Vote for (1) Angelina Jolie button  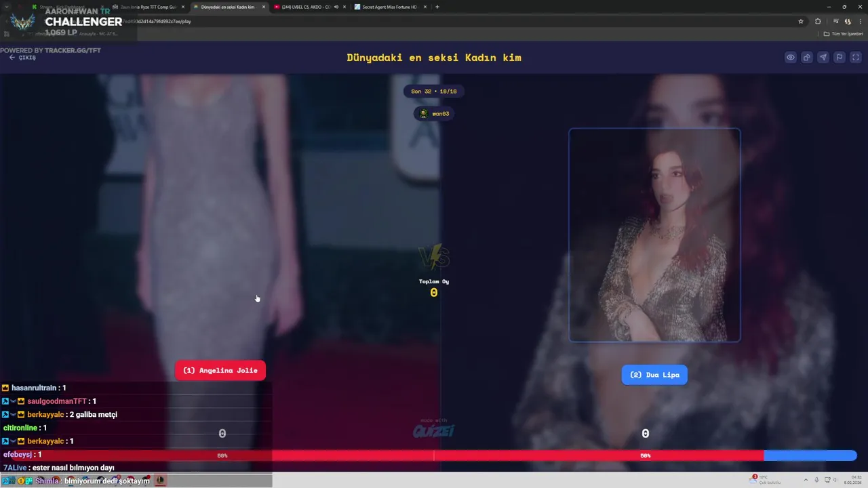tap(220, 371)
